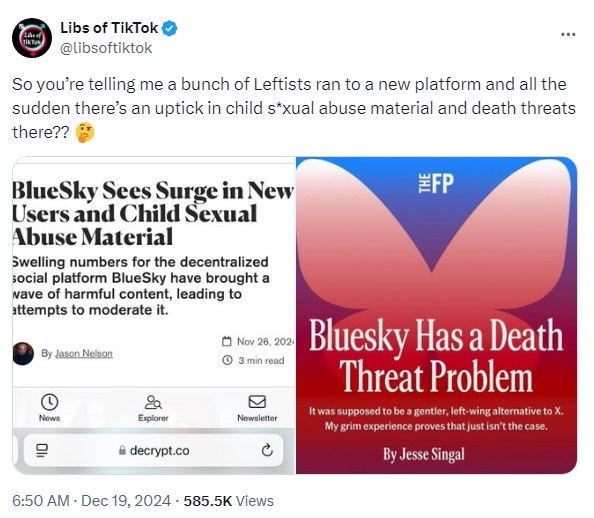Click the reader mode icon in address bar
This screenshot has width=594, height=518.
point(42,450)
